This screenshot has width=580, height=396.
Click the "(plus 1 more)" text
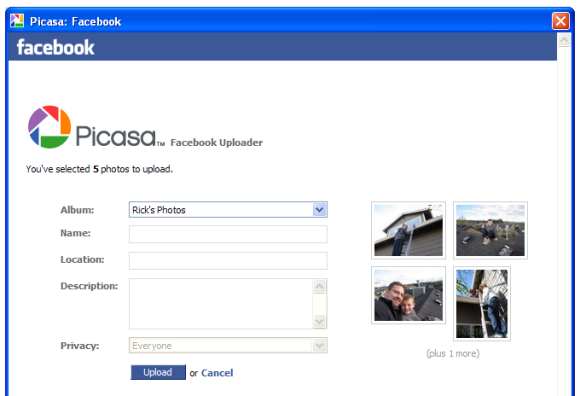(453, 353)
